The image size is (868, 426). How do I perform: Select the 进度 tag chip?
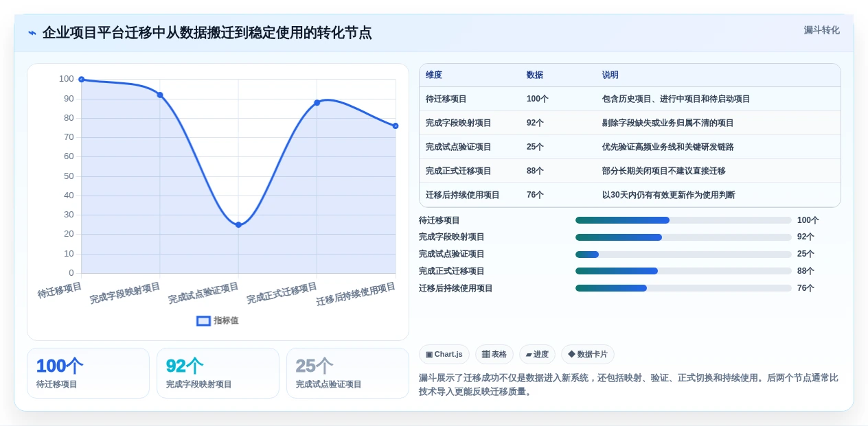click(x=537, y=355)
